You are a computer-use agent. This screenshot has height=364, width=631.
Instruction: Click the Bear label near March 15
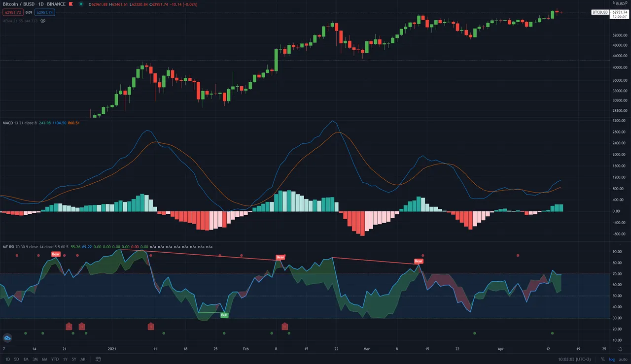click(x=419, y=261)
